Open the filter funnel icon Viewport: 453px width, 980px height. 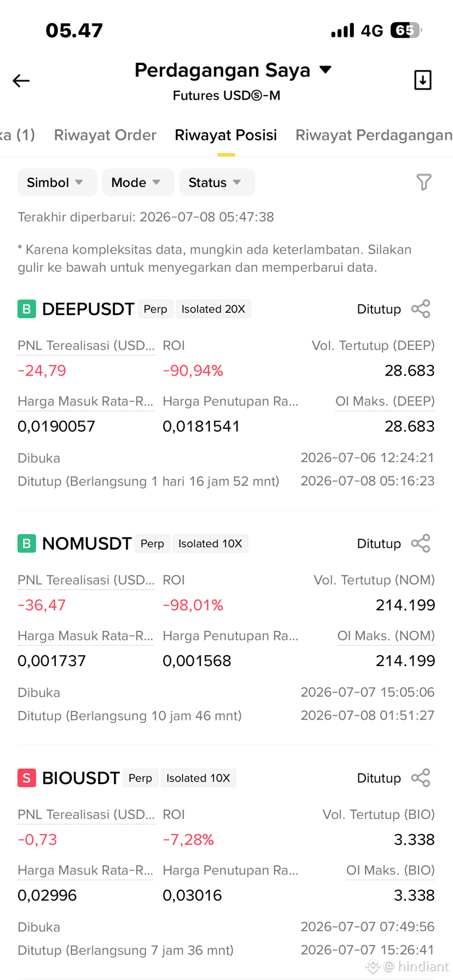424,182
